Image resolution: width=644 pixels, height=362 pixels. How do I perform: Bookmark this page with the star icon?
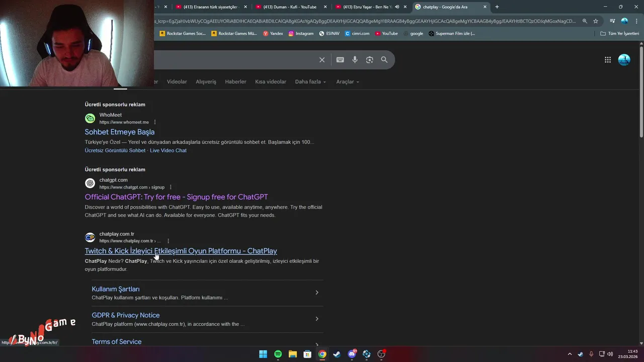click(596, 21)
